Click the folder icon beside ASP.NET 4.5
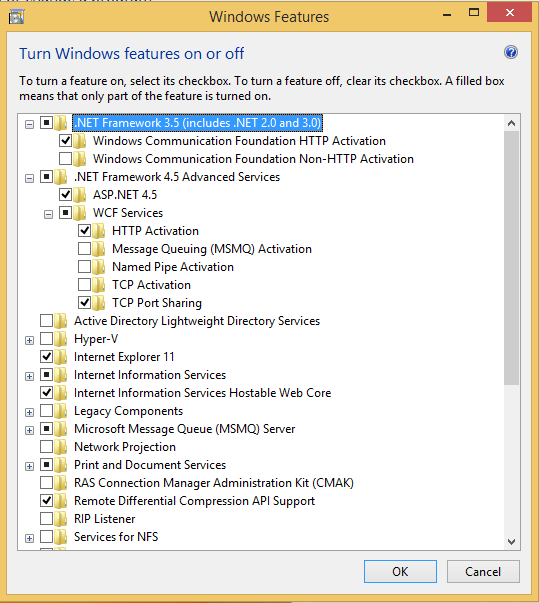 pyautogui.click(x=80, y=195)
